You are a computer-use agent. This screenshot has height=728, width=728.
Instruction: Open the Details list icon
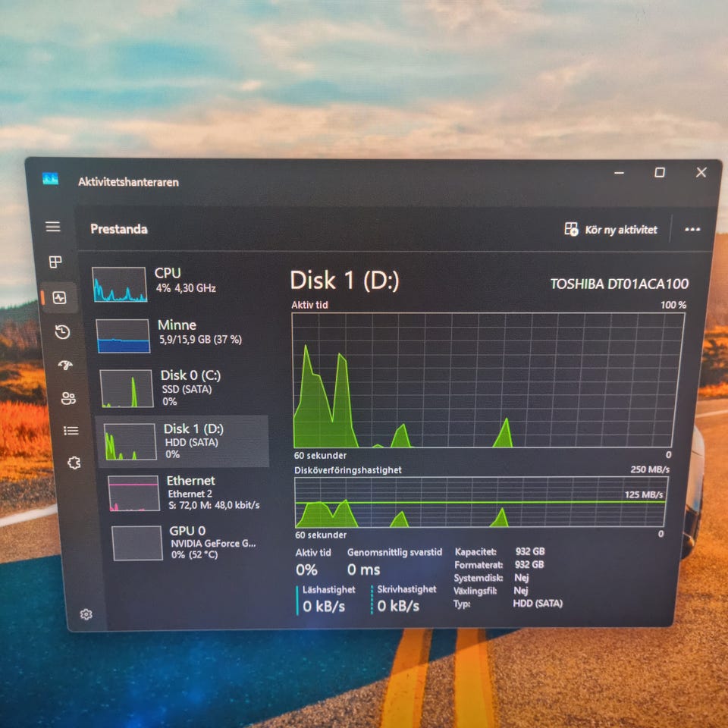pyautogui.click(x=71, y=431)
